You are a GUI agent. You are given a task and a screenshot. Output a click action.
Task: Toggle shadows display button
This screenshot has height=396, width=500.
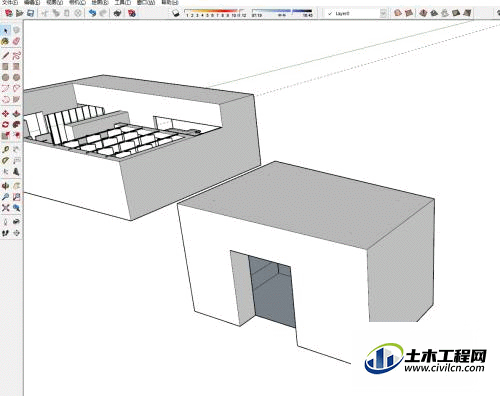(176, 13)
